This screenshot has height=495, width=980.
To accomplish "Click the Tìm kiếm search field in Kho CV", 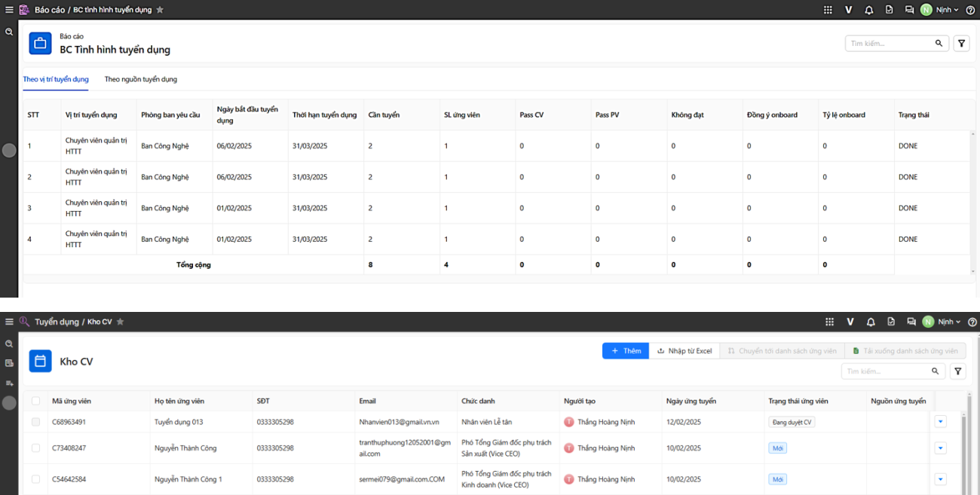I will (x=887, y=371).
